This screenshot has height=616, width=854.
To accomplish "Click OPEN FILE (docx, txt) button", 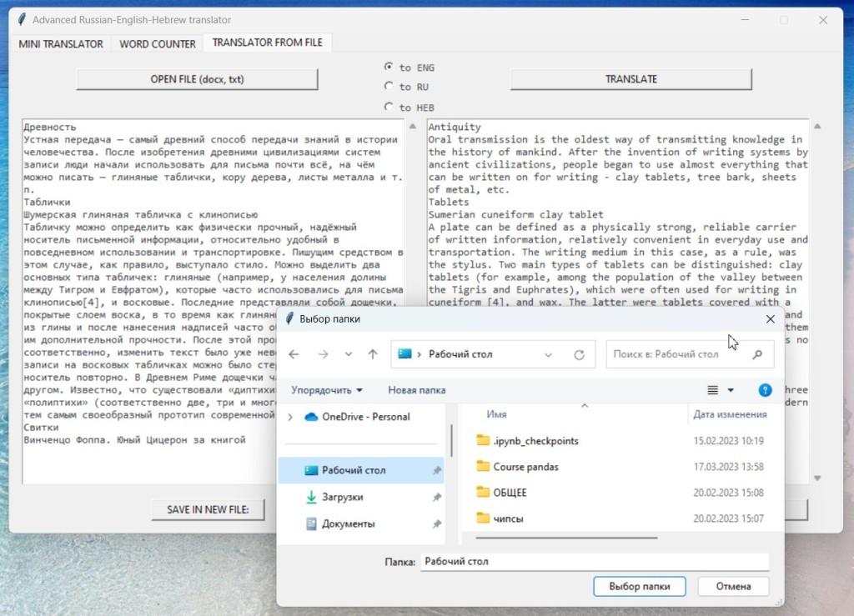I will [197, 79].
